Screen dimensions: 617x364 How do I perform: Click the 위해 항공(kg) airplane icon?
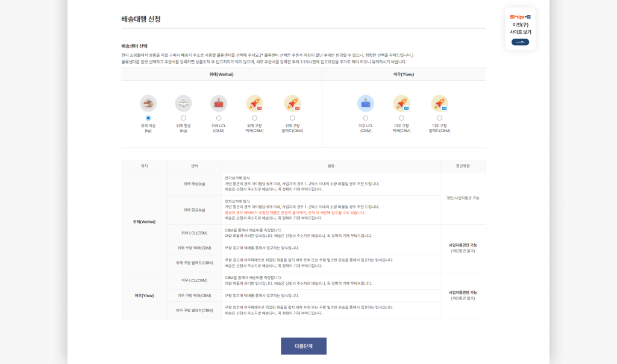click(183, 103)
